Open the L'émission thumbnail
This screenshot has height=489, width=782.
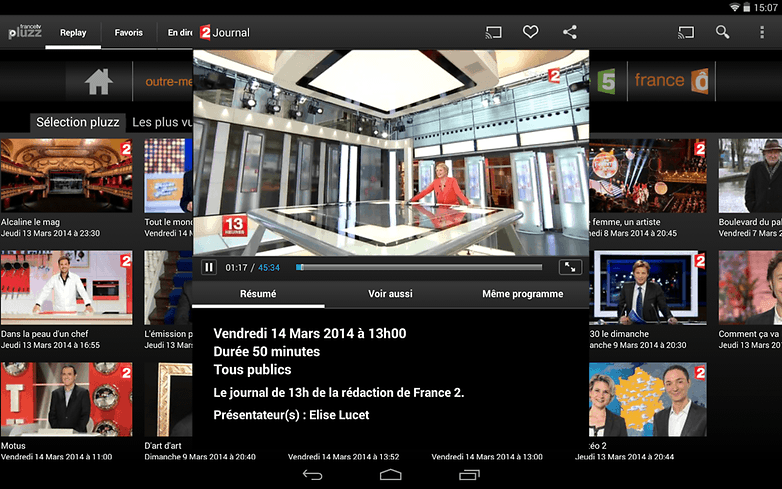[168, 288]
